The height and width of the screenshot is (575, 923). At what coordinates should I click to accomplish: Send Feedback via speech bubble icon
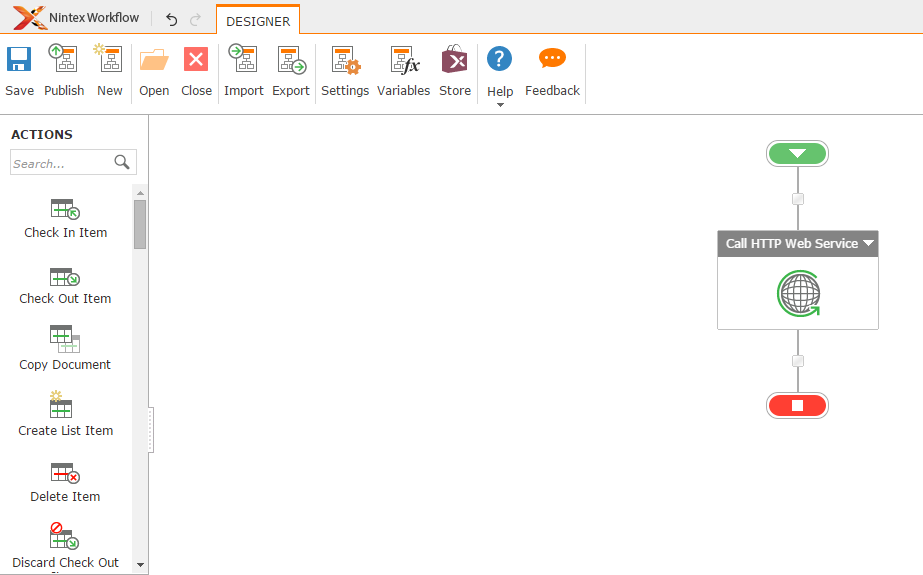pyautogui.click(x=552, y=58)
